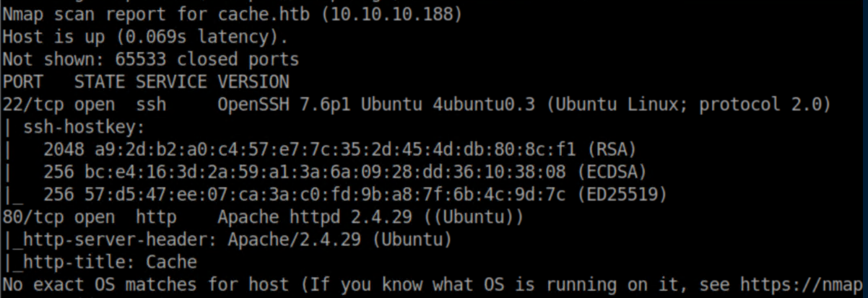Click the ED25519 hostkey fingerprint line

click(355, 195)
